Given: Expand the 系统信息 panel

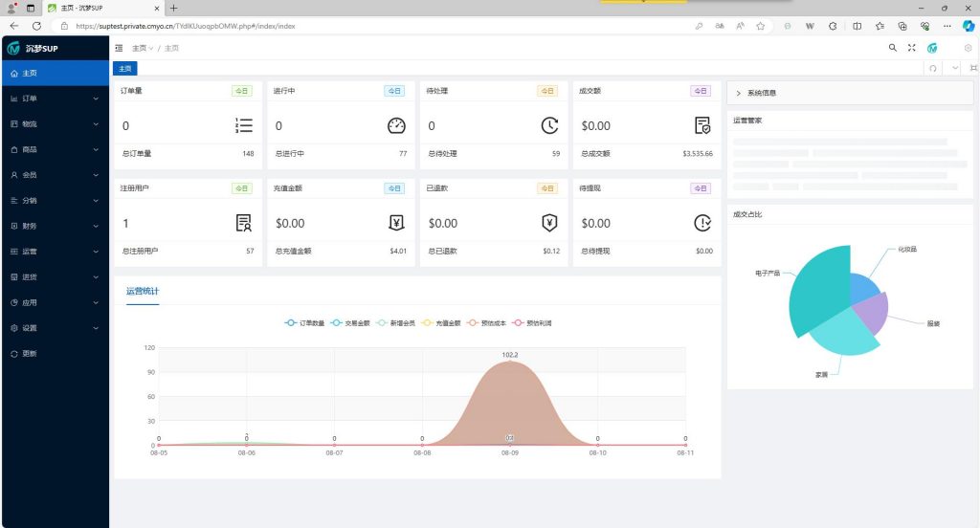Looking at the screenshot, I should [761, 93].
